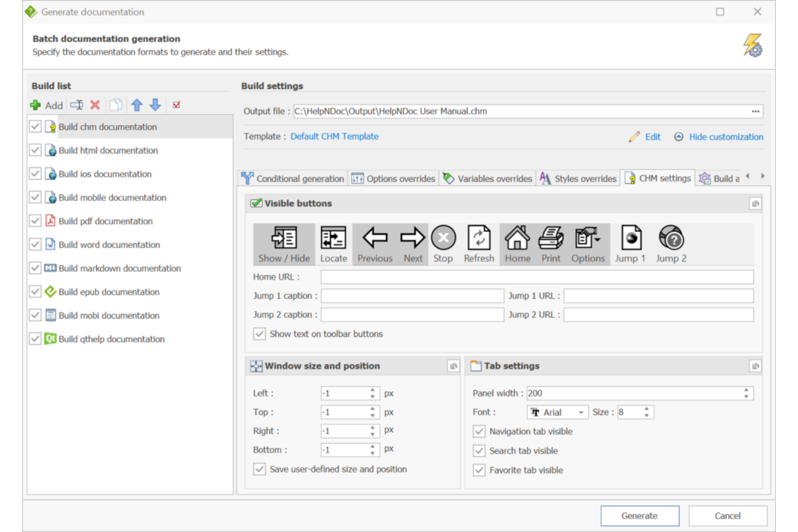
Task: Toggle Show text on toolbar buttons
Action: point(259,334)
